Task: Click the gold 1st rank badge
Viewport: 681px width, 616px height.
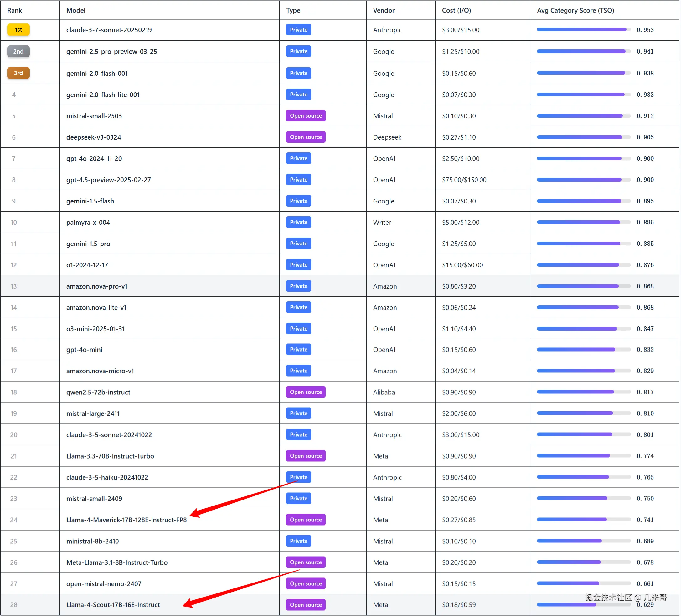Action: click(18, 30)
